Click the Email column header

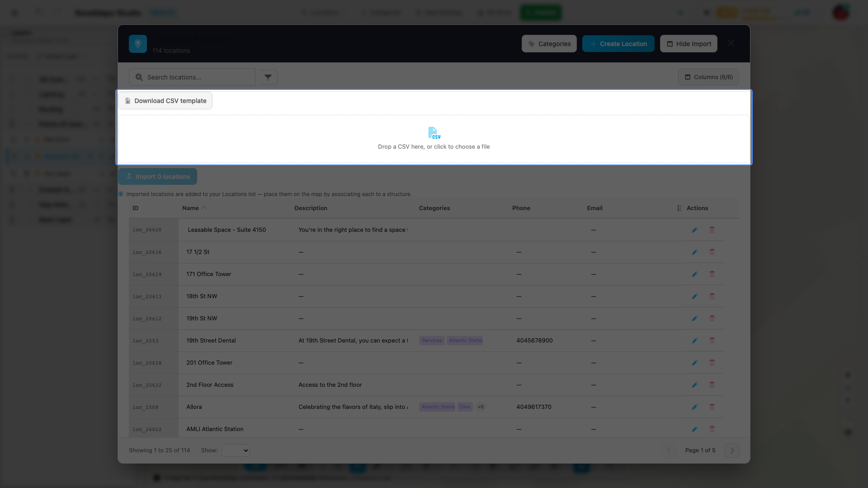(x=594, y=208)
